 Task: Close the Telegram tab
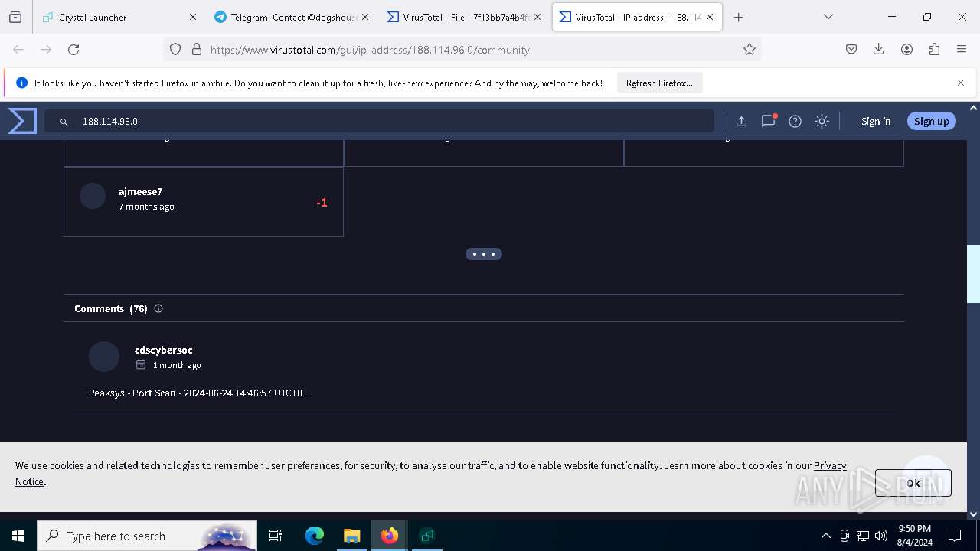point(365,17)
